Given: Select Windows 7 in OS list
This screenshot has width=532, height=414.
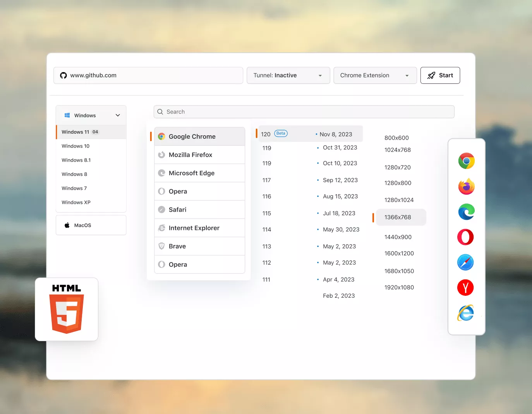Looking at the screenshot, I should [91, 188].
